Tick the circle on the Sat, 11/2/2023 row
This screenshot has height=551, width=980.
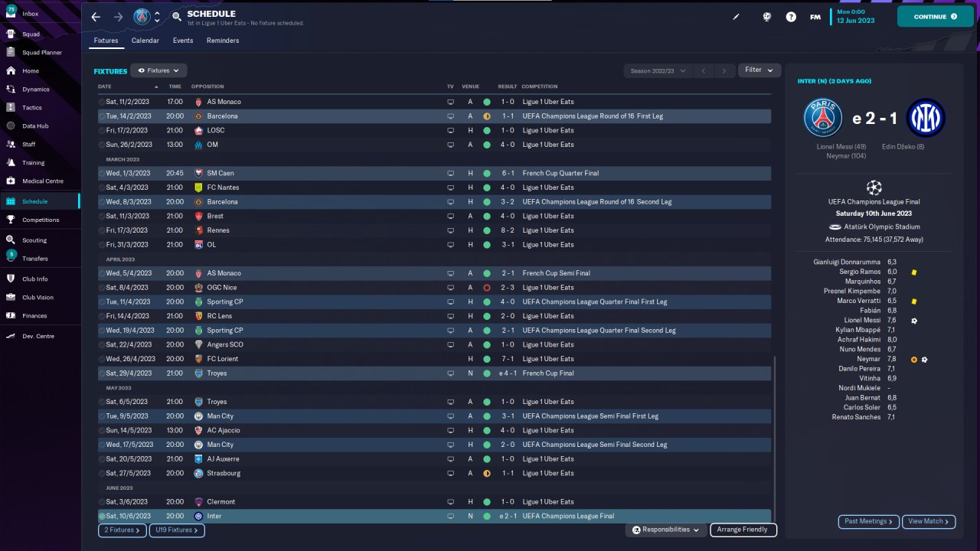pos(102,102)
